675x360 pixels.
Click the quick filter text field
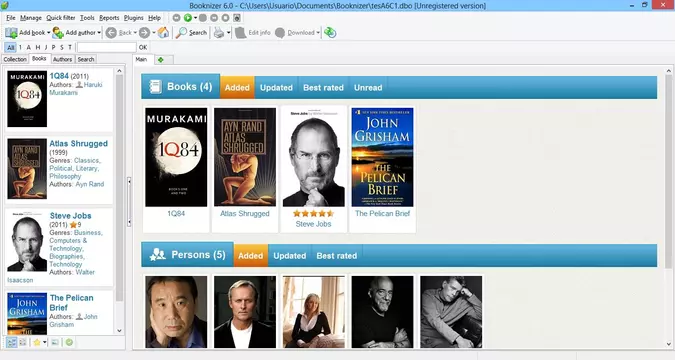(107, 47)
